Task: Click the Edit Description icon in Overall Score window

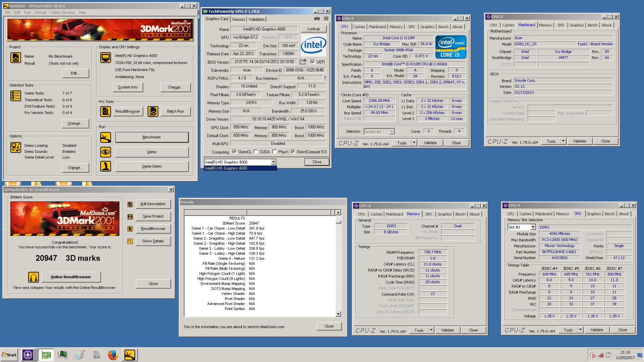Action: tap(130, 204)
